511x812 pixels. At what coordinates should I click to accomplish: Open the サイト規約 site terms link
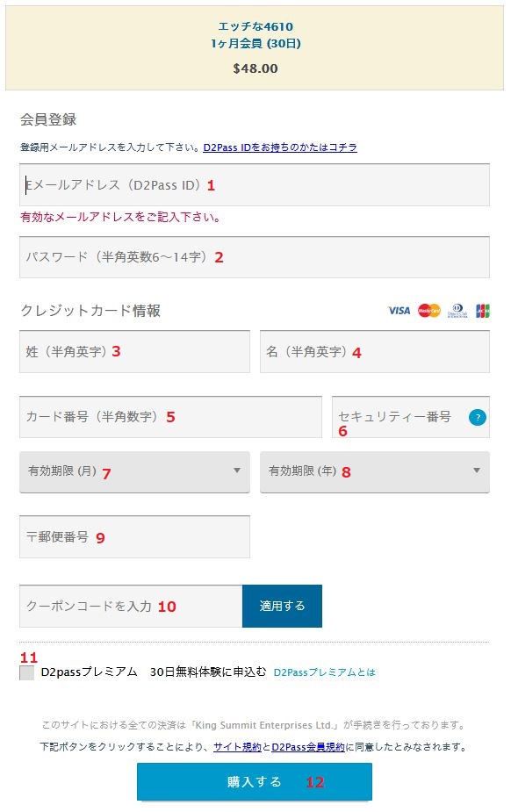[237, 747]
